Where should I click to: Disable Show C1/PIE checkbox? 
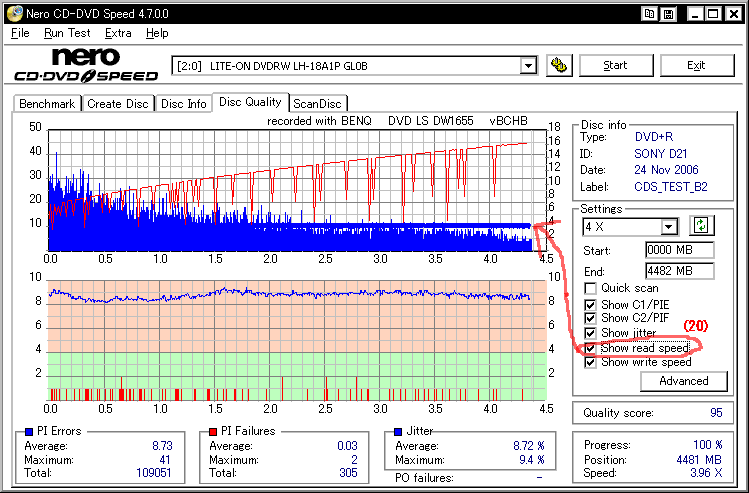point(591,304)
